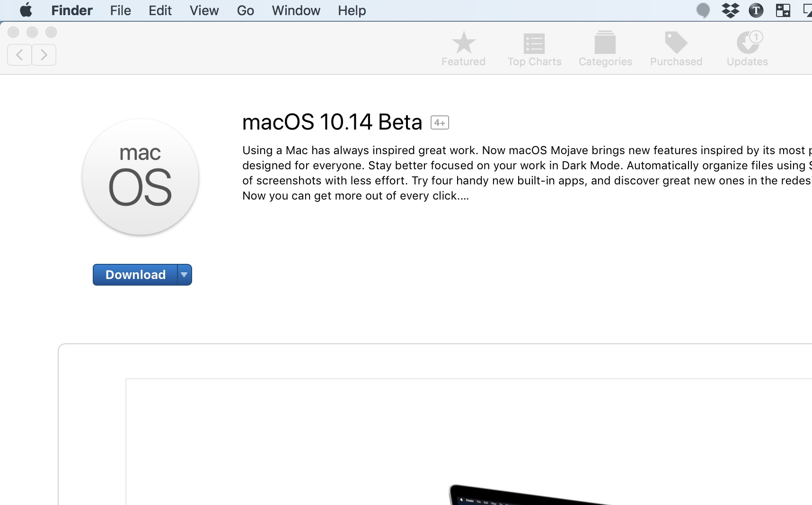Show the Updates tab with badge
The image size is (812, 505).
(747, 49)
